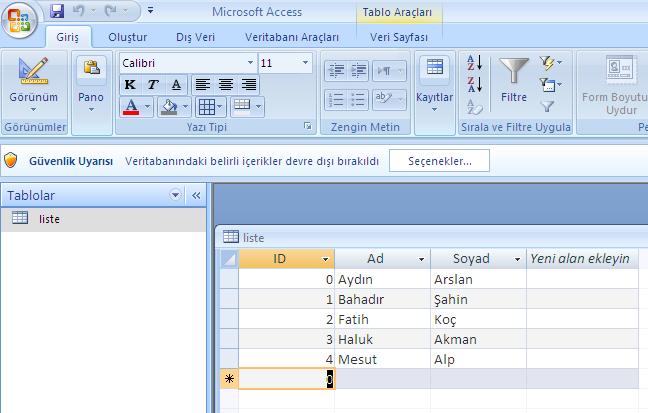
Task: Sort descending Z to A
Action: [x=474, y=85]
